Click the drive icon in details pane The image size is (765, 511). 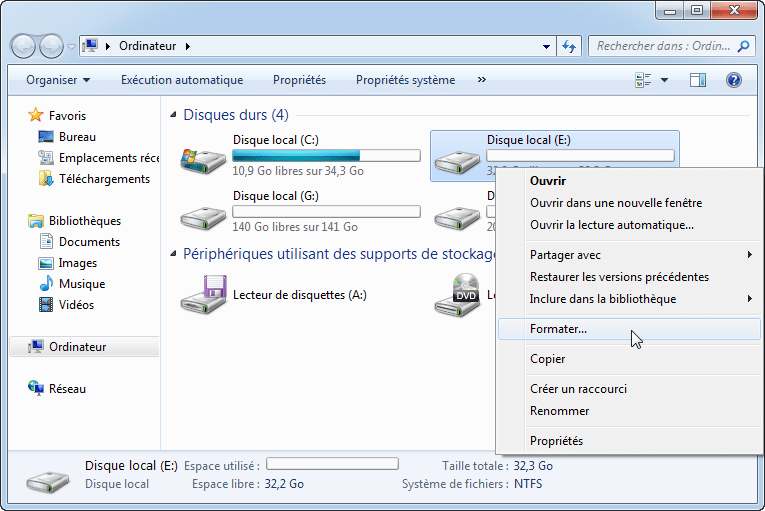tap(48, 481)
